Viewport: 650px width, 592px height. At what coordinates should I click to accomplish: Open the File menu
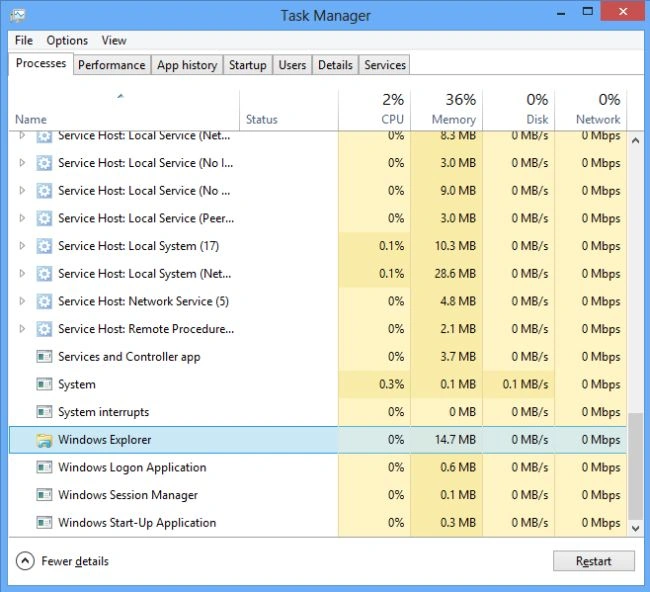coord(24,41)
